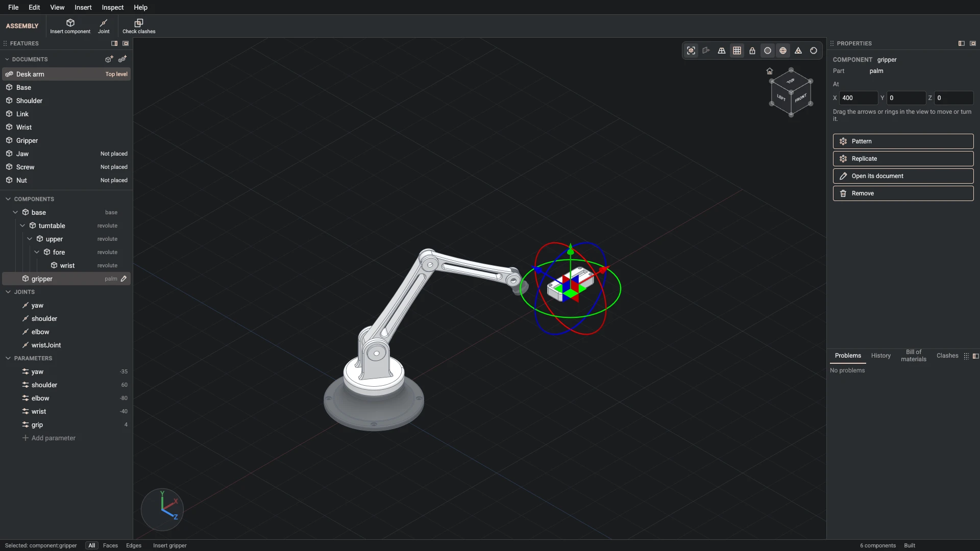Collapse the JOINTS section
Image resolution: width=980 pixels, height=551 pixels.
tap(8, 292)
